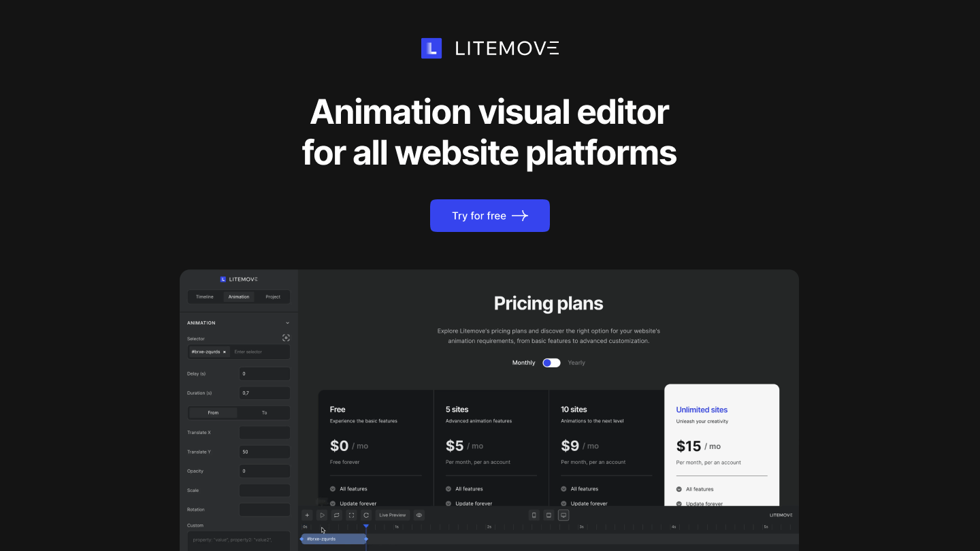
Task: Click the Try for free button
Action: pyautogui.click(x=489, y=216)
